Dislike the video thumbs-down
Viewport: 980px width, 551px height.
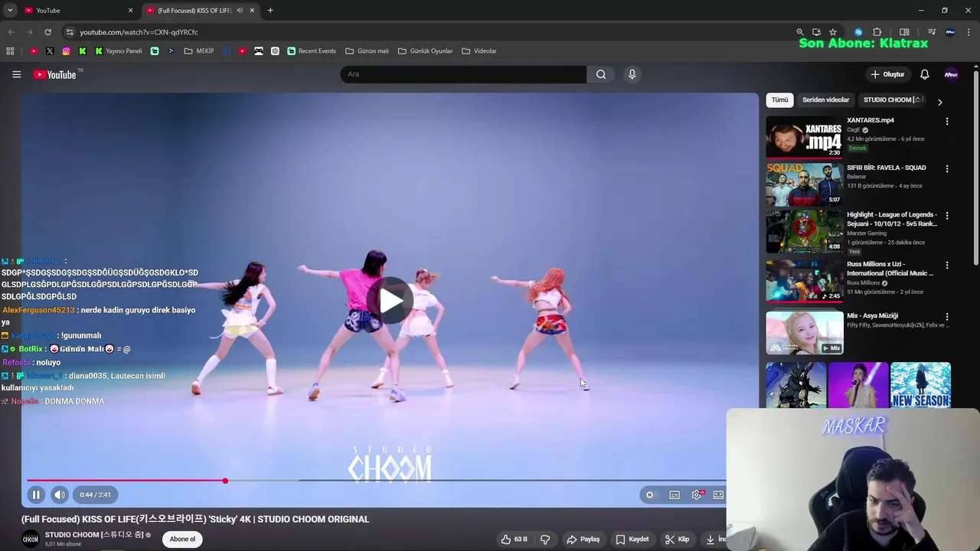click(x=545, y=540)
